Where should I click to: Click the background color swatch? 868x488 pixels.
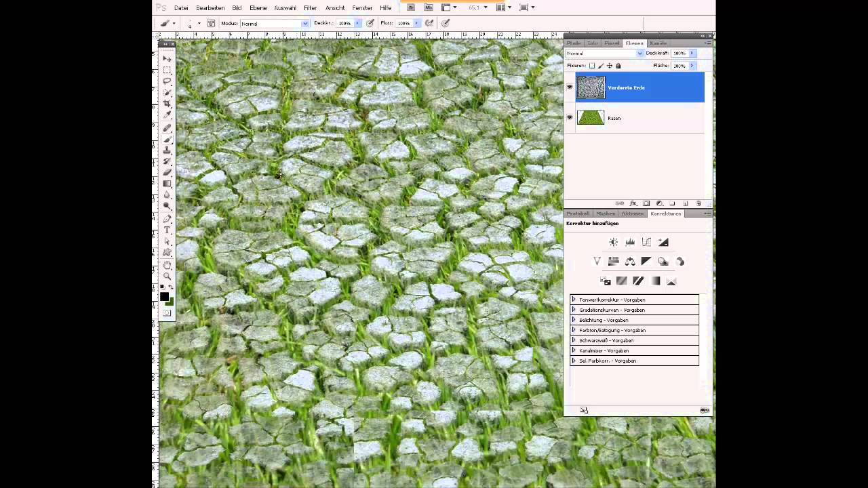tap(170, 302)
